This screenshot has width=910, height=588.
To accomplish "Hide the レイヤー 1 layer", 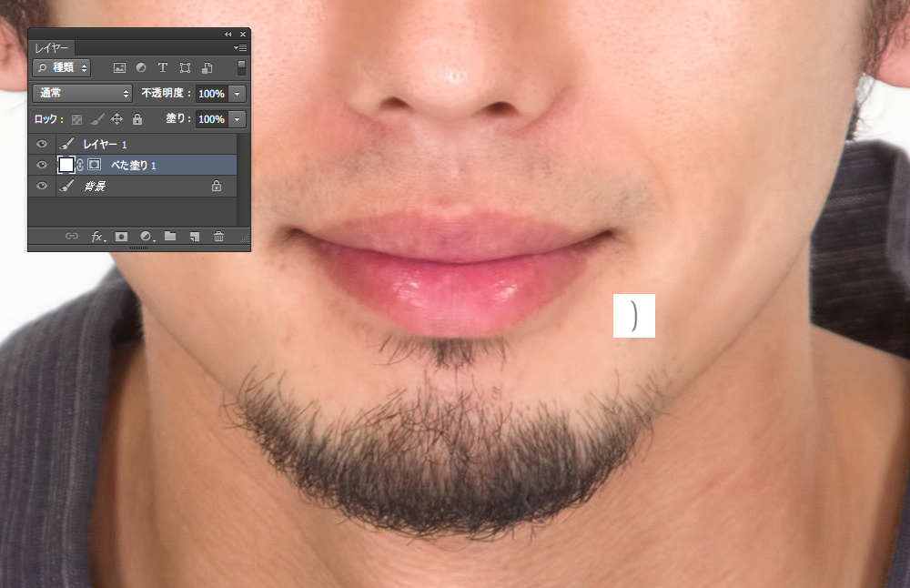I will 42,144.
